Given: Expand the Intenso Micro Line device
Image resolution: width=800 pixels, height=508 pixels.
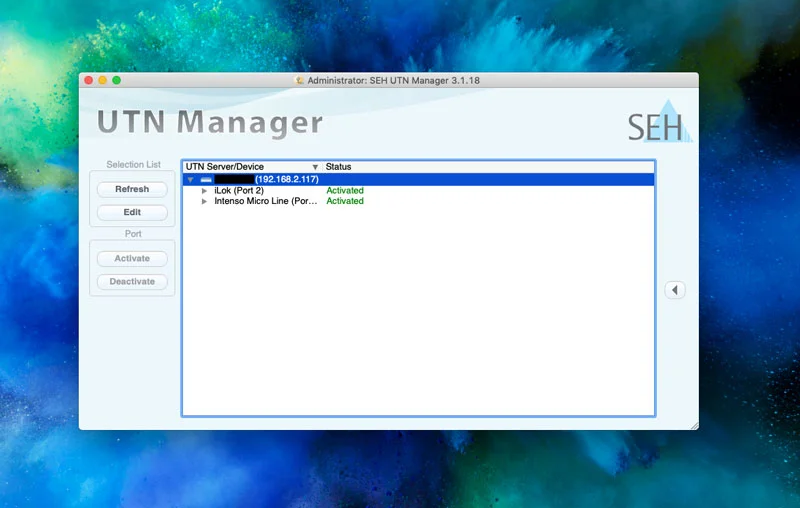Looking at the screenshot, I should 204,201.
